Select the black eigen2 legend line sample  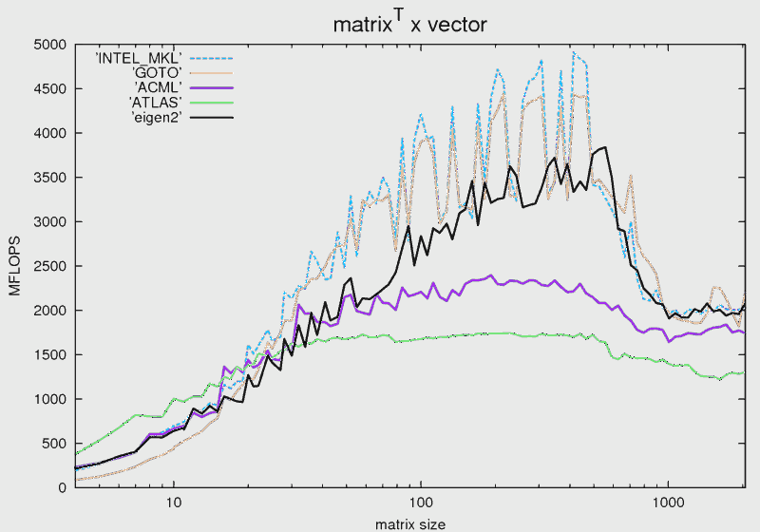pos(211,117)
